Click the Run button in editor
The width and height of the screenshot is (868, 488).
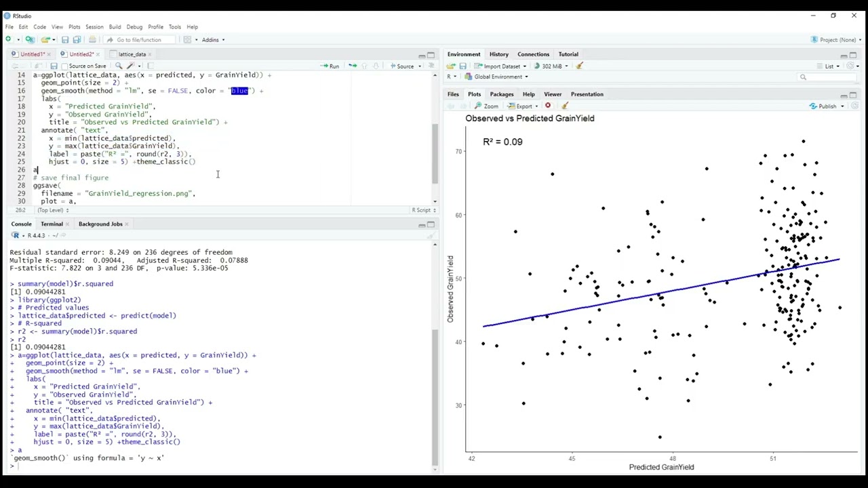click(x=330, y=66)
